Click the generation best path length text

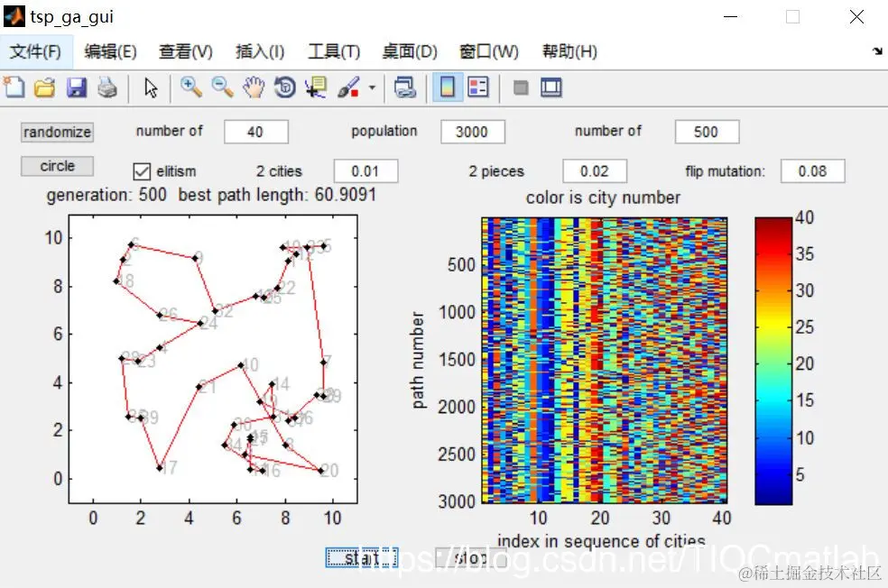coord(211,195)
